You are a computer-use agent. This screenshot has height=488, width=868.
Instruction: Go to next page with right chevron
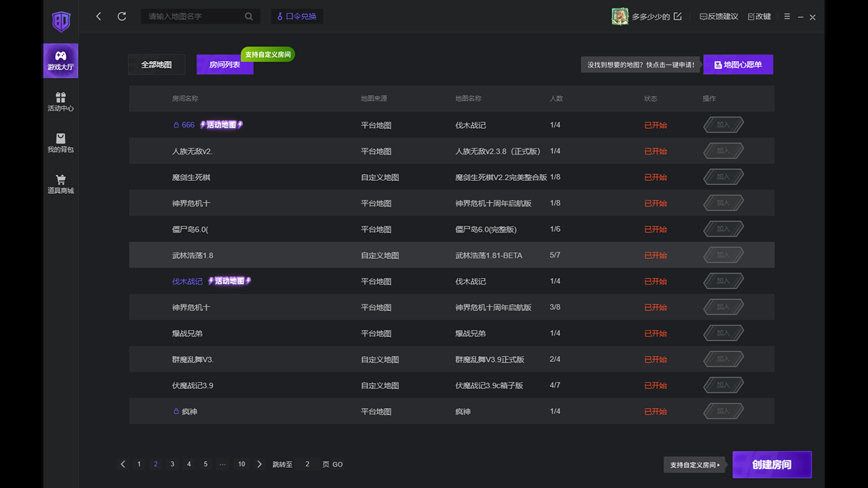pyautogui.click(x=259, y=464)
